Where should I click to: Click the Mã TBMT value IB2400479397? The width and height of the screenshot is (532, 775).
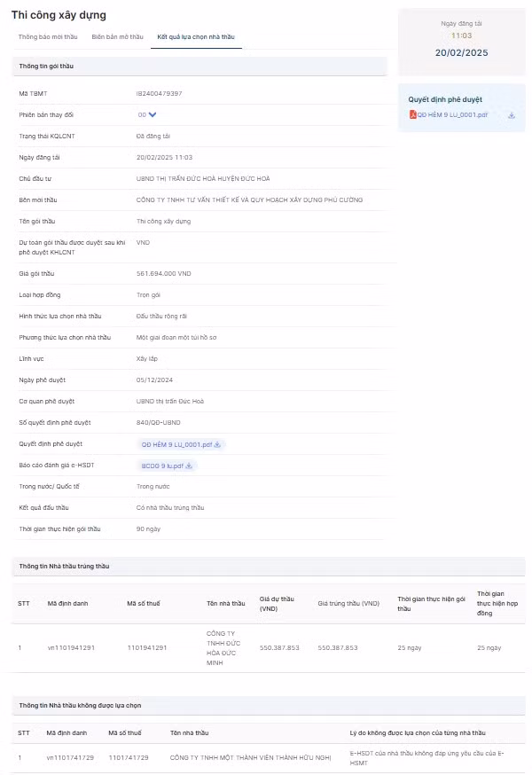(x=159, y=93)
